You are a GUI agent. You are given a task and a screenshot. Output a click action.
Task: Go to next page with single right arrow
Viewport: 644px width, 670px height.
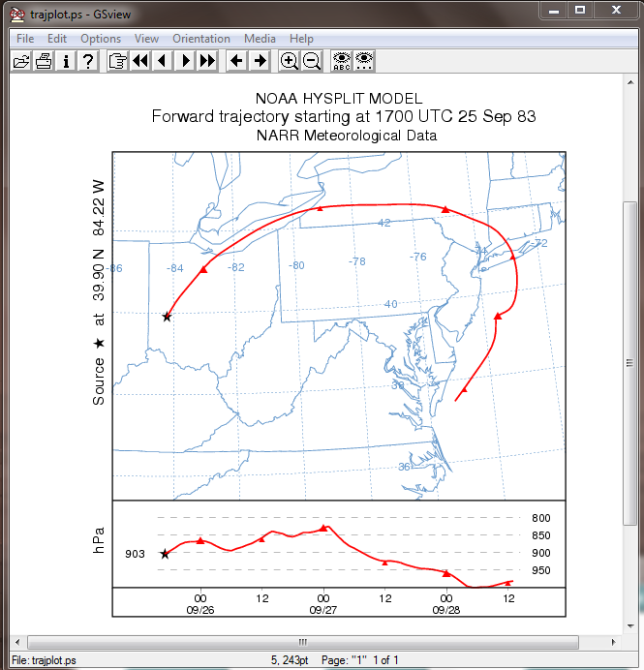pyautogui.click(x=185, y=61)
